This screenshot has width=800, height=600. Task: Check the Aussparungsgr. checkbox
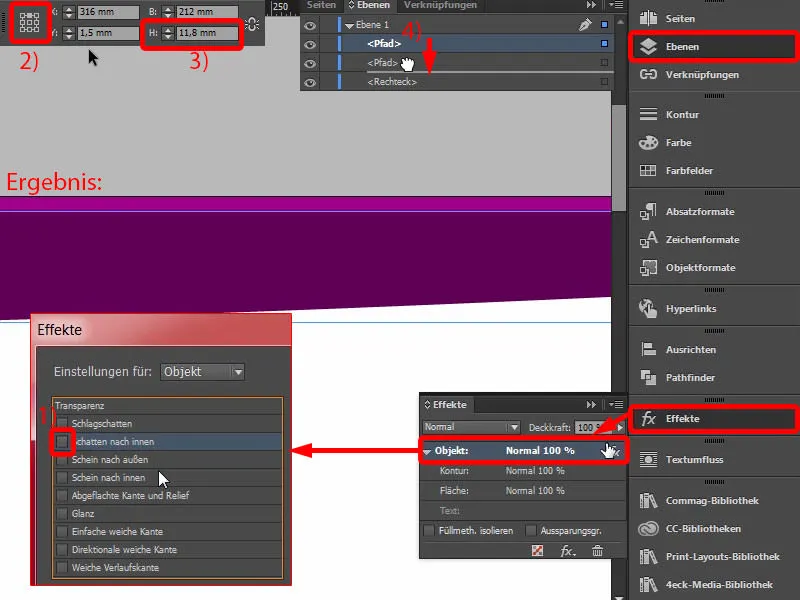[x=531, y=531]
